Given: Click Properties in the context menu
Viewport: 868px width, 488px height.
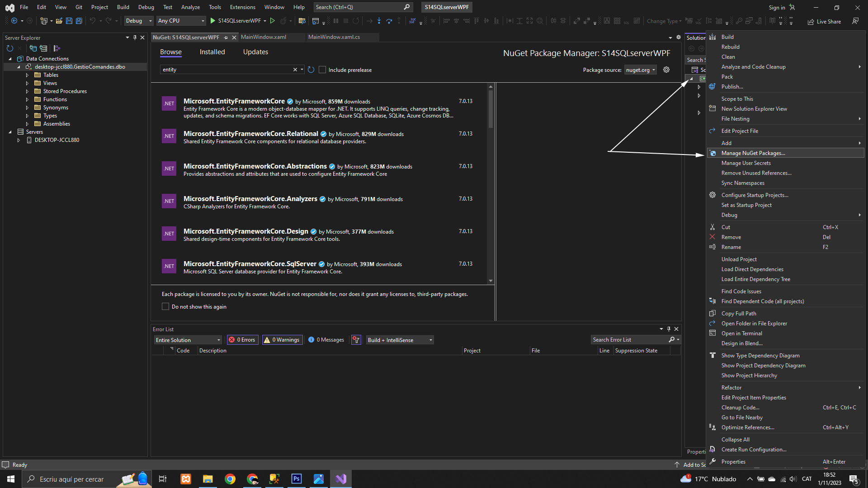Looking at the screenshot, I should (x=733, y=461).
